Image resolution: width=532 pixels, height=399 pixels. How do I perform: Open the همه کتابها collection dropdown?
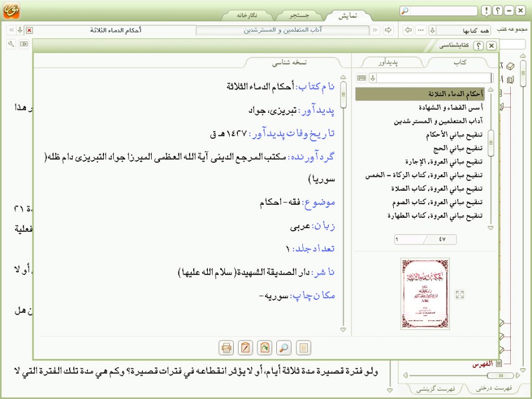tap(432, 30)
